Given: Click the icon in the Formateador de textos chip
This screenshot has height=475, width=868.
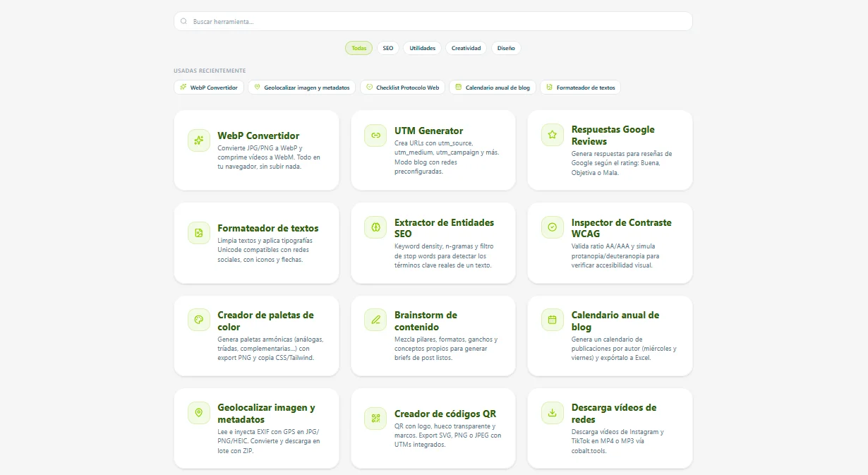Looking at the screenshot, I should click(550, 88).
